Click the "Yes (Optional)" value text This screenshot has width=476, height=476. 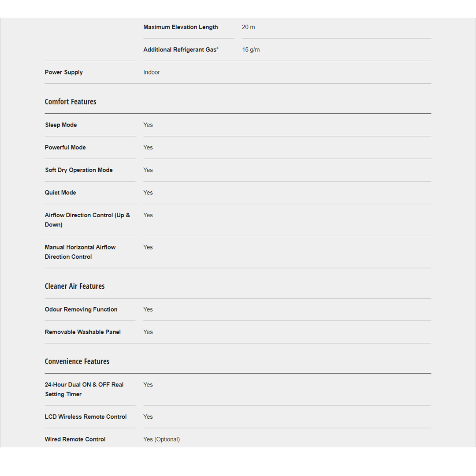tap(161, 439)
